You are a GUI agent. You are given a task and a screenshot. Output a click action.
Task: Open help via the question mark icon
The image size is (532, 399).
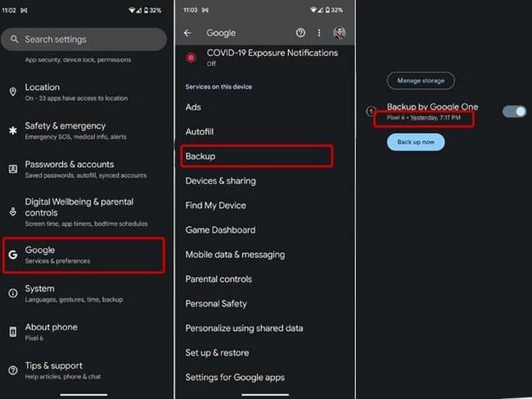tap(300, 34)
